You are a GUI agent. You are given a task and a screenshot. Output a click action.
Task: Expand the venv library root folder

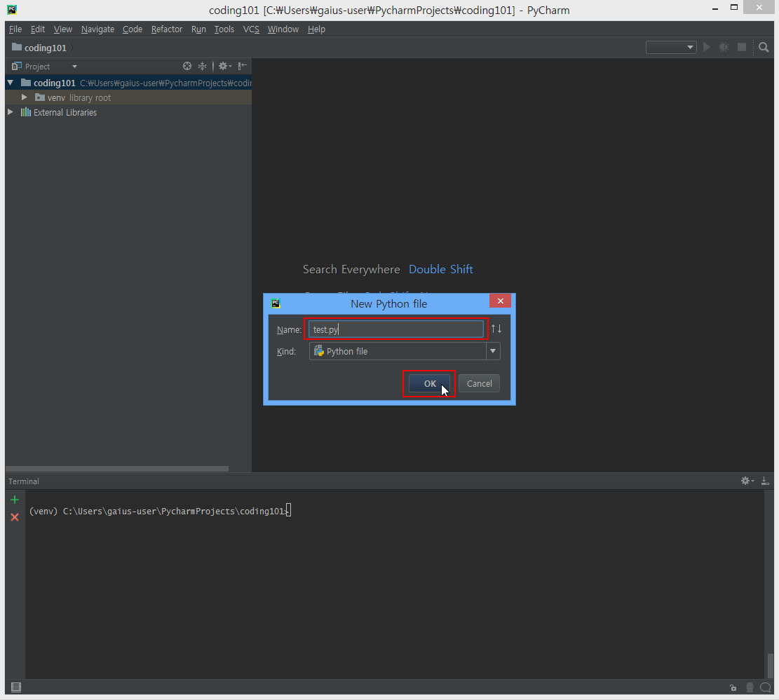click(25, 97)
